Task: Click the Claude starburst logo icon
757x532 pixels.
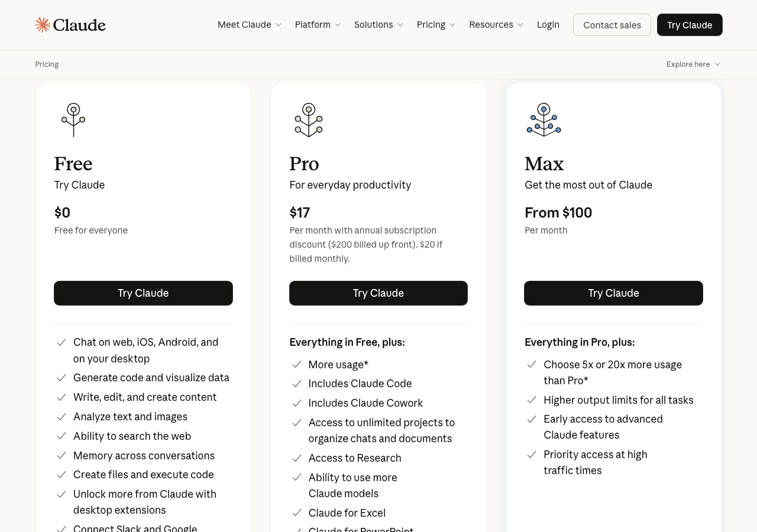Action: pyautogui.click(x=43, y=25)
